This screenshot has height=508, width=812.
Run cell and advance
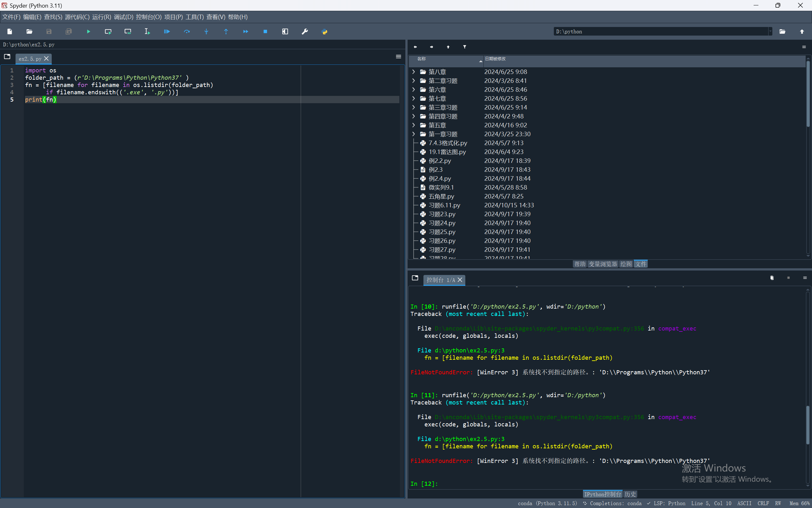pyautogui.click(x=128, y=31)
